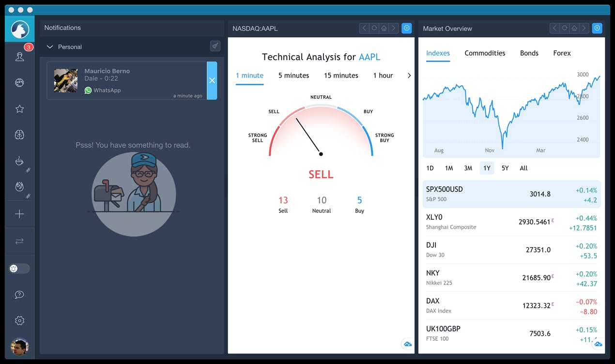Switch to the Forex tab
Screen dimensions: 615x364
coord(562,53)
